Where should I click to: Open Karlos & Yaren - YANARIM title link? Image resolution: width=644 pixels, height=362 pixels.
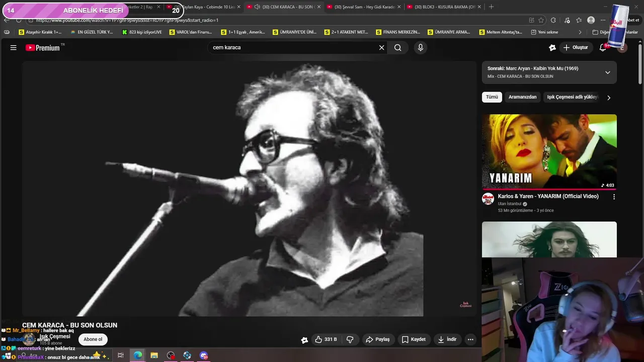[548, 197]
